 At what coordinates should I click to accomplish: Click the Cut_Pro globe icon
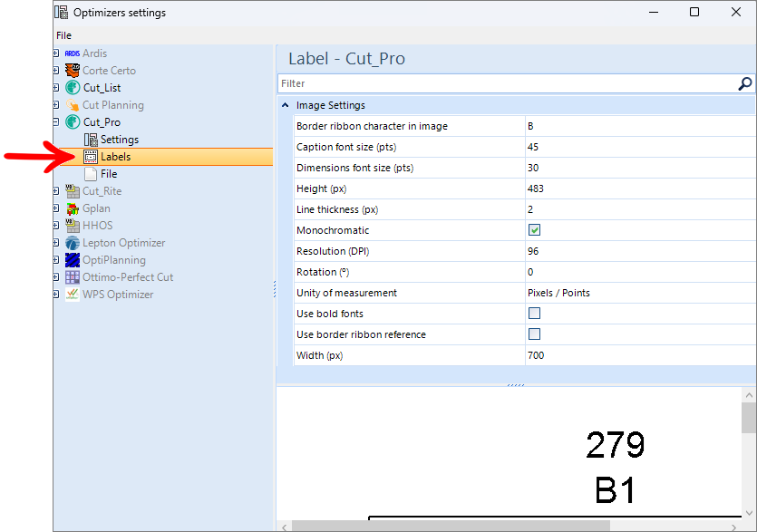(73, 122)
